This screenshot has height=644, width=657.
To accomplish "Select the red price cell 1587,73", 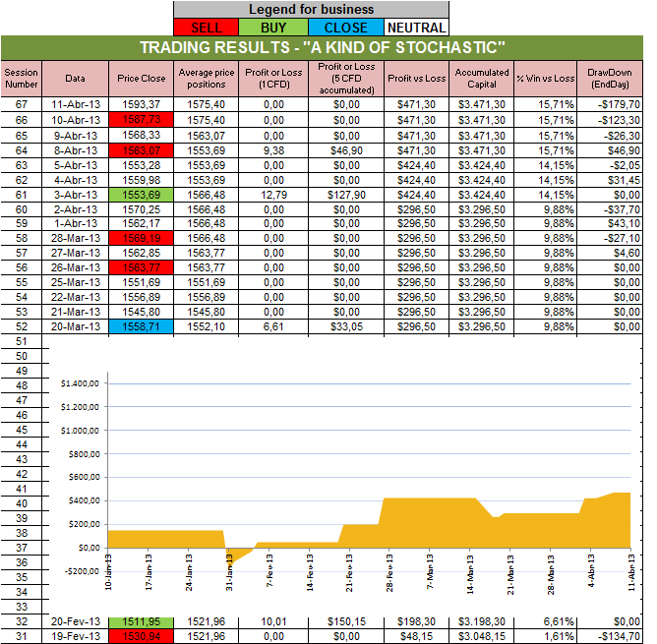I will point(142,120).
